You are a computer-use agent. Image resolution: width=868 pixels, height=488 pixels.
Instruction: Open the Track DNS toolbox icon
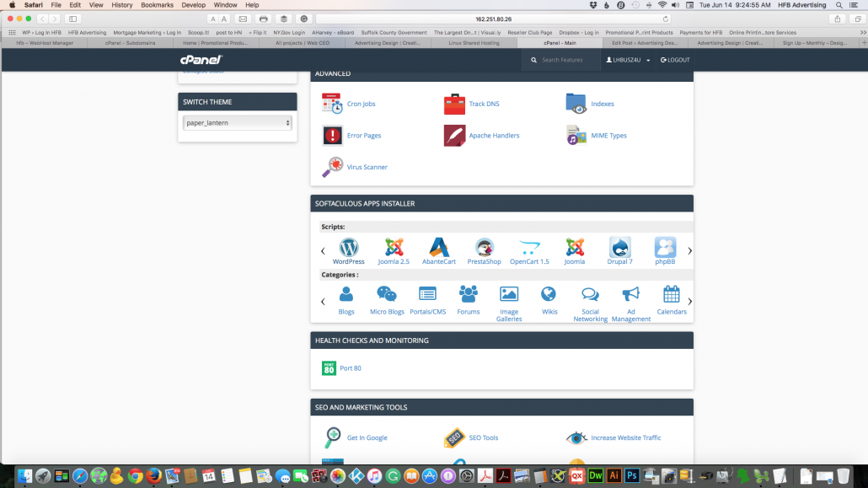click(454, 104)
